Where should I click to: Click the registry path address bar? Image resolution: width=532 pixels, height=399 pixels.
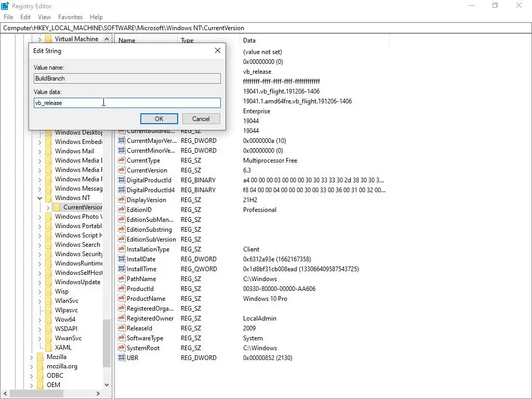[266, 28]
